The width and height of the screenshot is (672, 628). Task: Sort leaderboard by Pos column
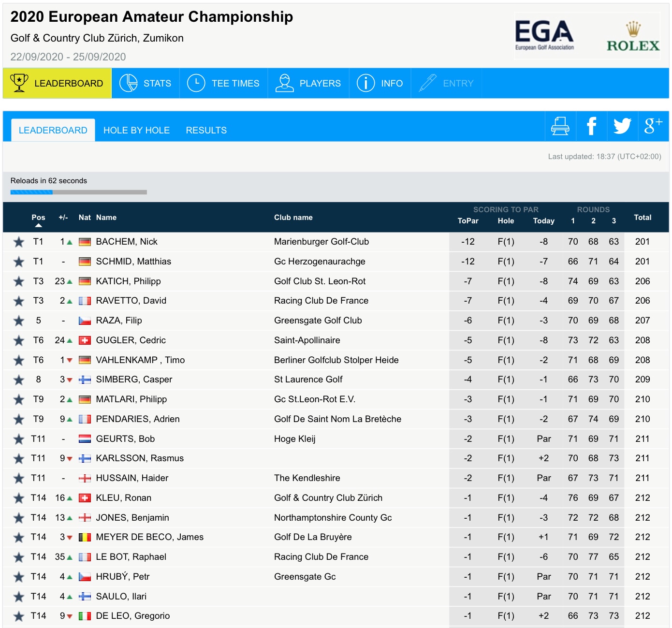click(x=38, y=218)
